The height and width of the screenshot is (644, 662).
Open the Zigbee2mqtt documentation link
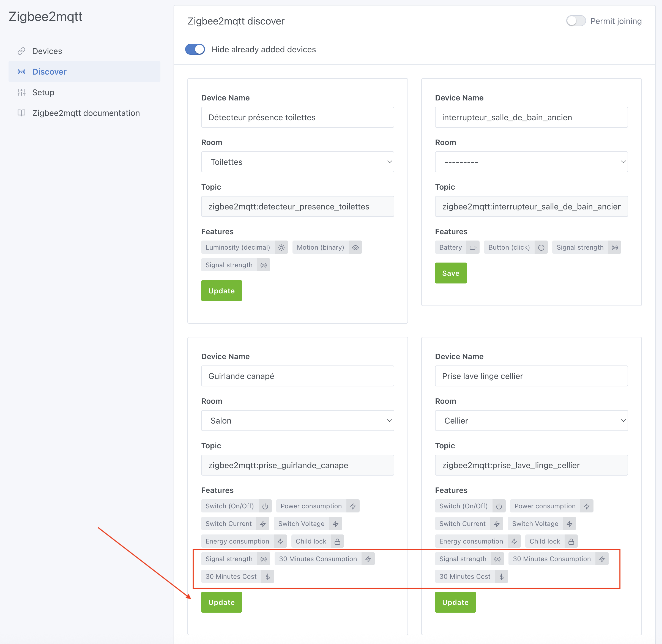pyautogui.click(x=86, y=113)
